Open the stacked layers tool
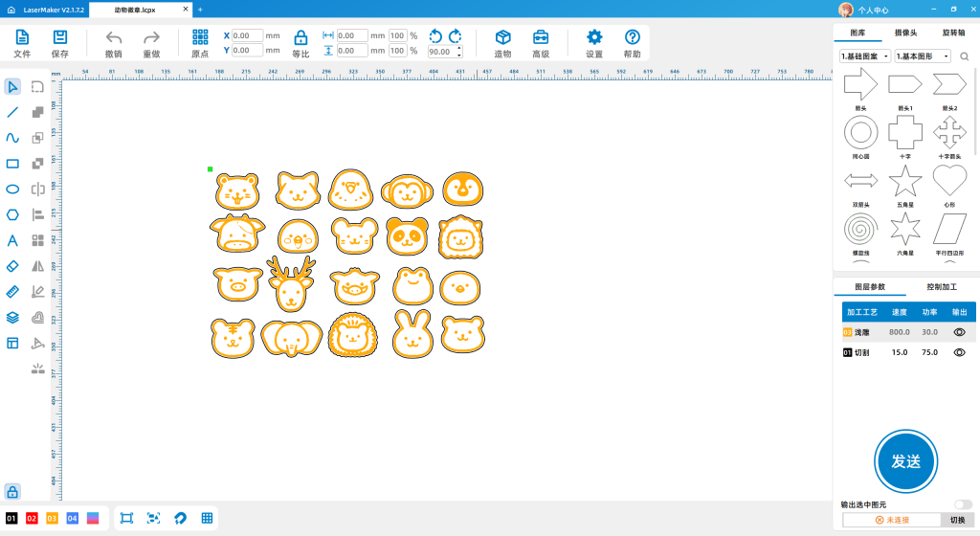 tap(12, 318)
